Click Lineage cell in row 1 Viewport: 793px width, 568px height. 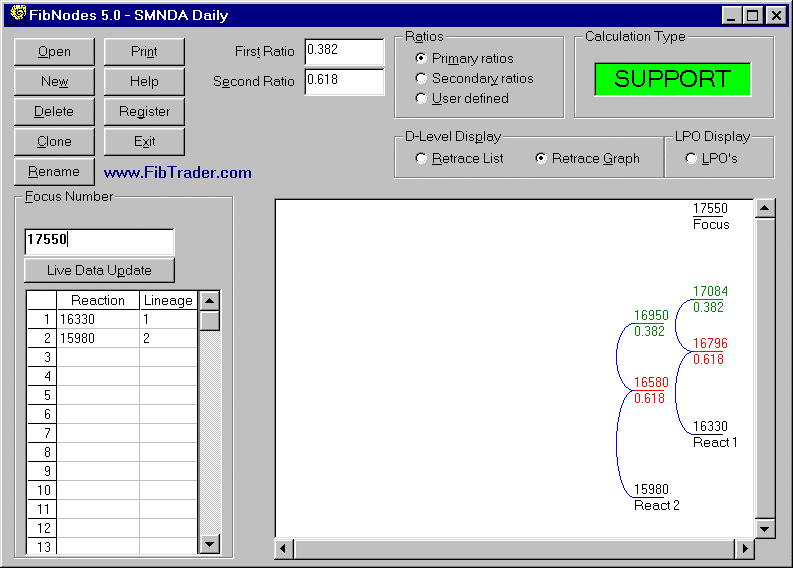click(168, 319)
